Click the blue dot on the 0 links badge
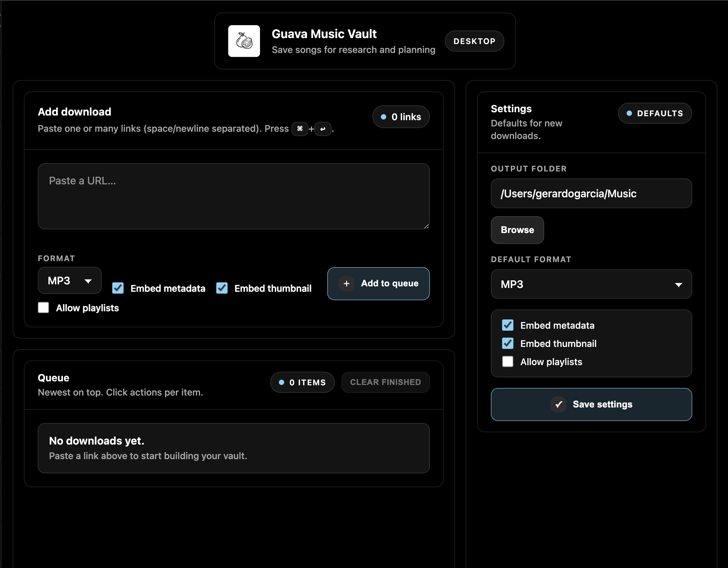 384,117
